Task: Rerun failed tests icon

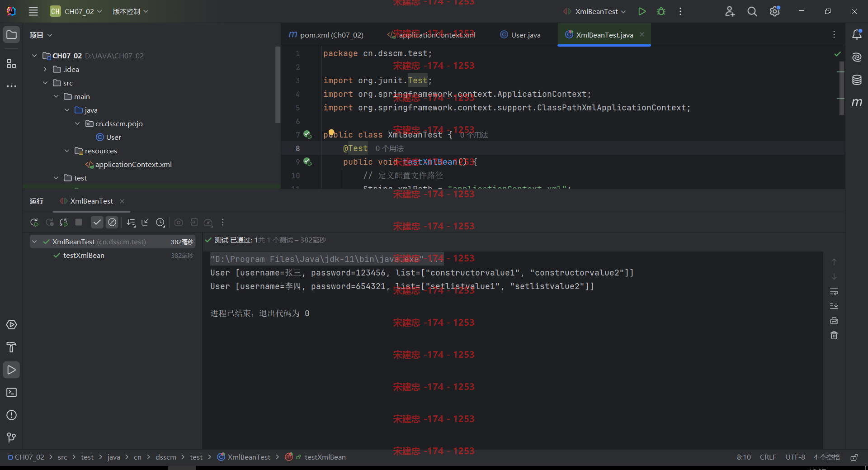Action: coord(49,222)
